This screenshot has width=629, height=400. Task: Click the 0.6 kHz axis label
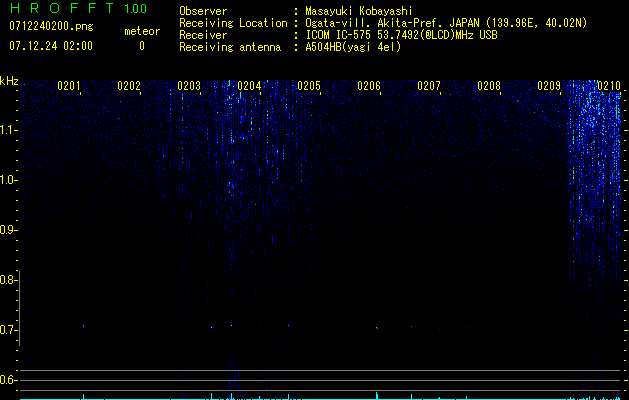7,380
